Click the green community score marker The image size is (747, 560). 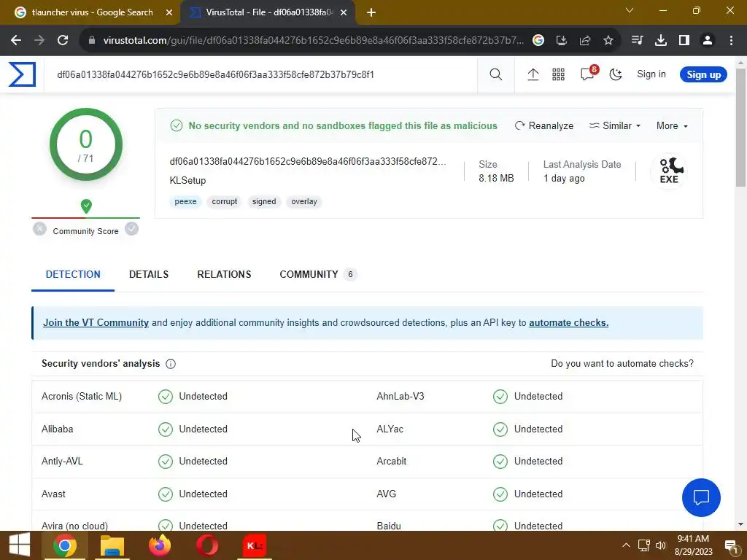[x=86, y=206]
